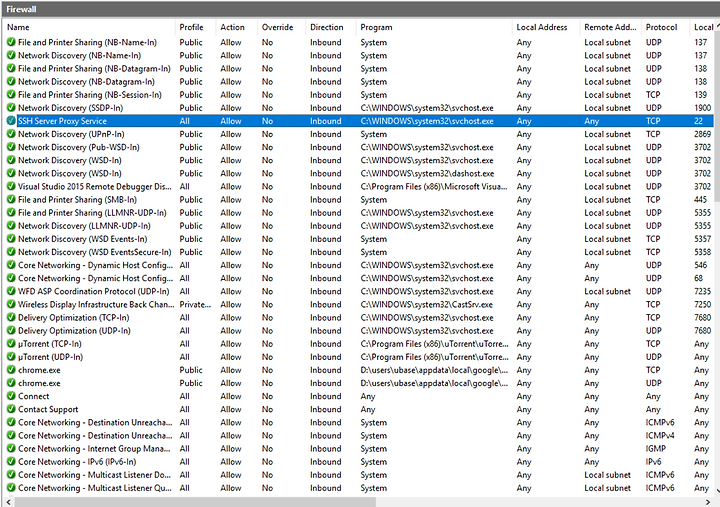Click the 'C:\Program Files (x86)\Microsoft Visua...' program cell

click(x=434, y=186)
